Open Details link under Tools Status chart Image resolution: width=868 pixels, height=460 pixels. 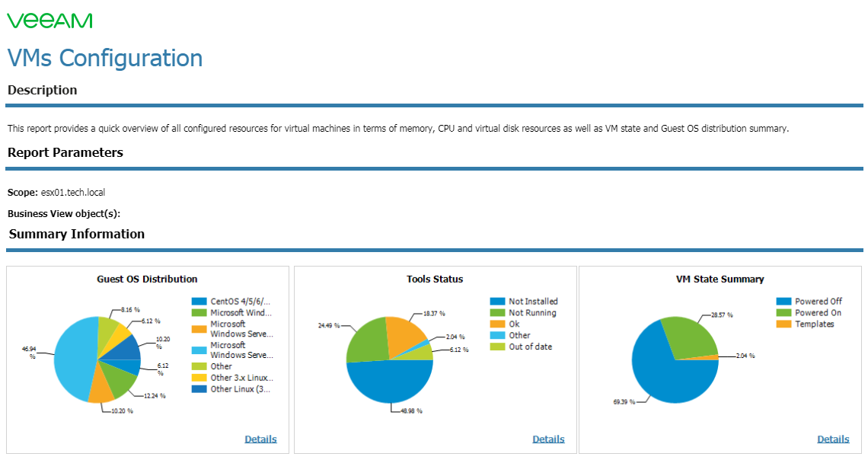[x=548, y=439]
